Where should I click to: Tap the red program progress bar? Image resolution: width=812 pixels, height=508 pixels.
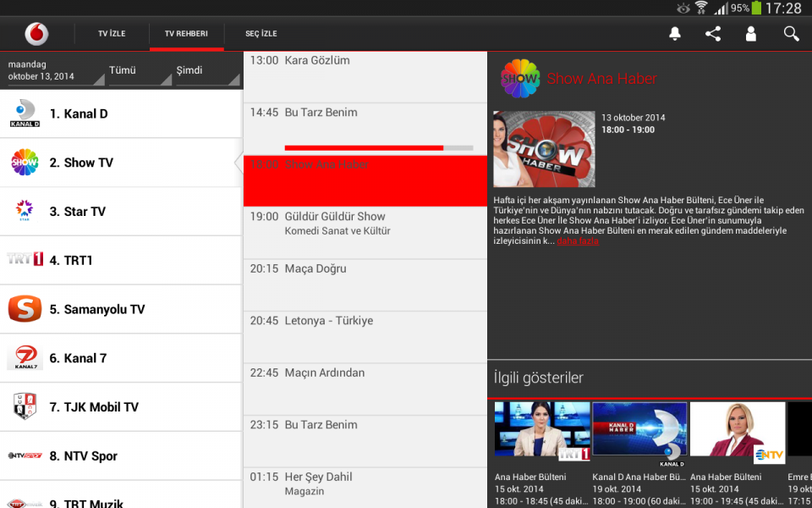[379, 148]
